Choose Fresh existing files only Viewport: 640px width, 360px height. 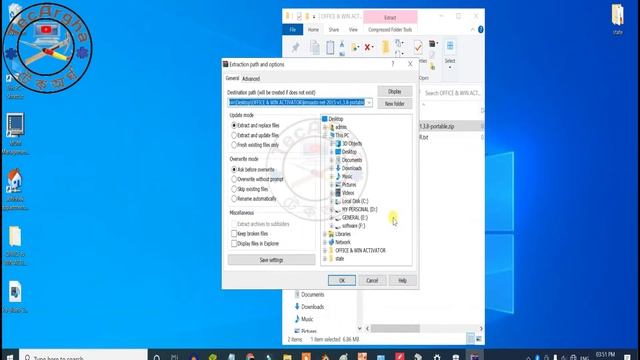234,145
